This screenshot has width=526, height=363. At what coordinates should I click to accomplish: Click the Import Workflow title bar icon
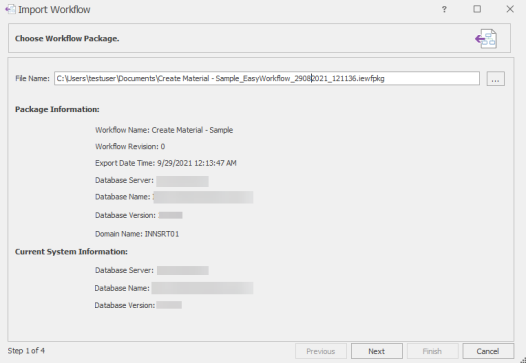(10, 9)
